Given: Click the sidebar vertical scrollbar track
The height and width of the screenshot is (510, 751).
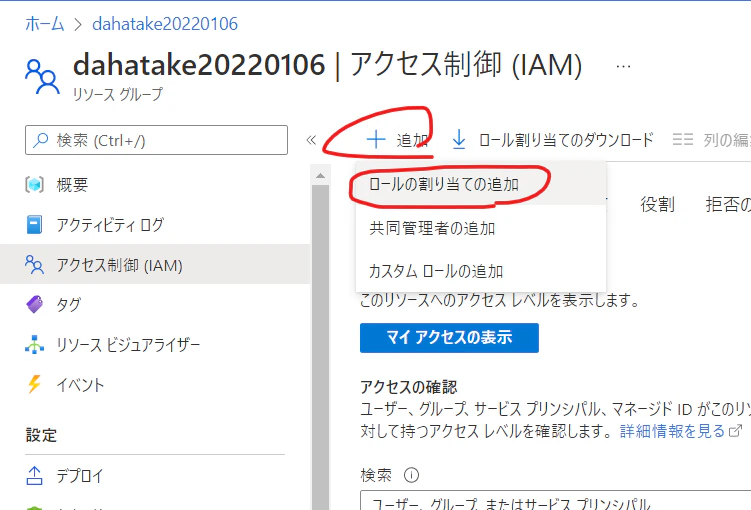Looking at the screenshot, I should (x=320, y=347).
